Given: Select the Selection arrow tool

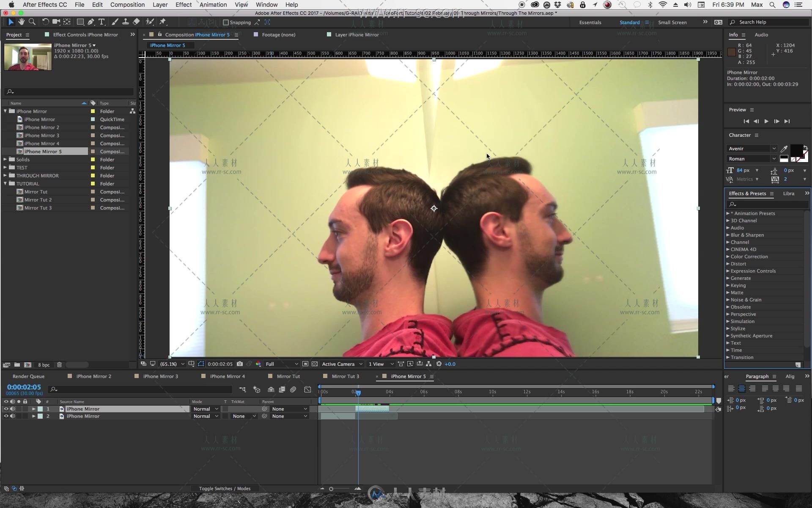Looking at the screenshot, I should [x=11, y=22].
